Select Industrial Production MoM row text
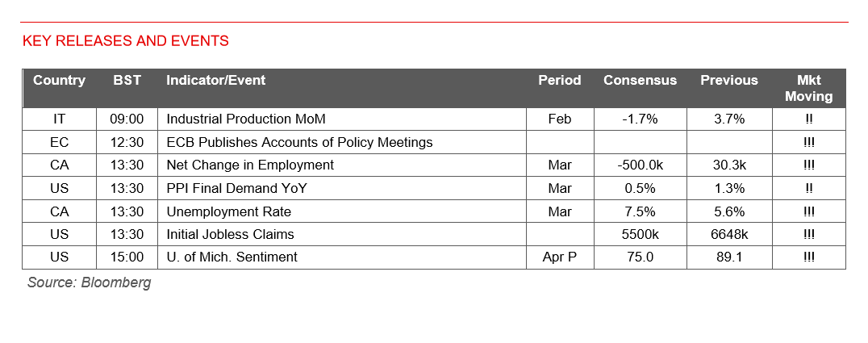The width and height of the screenshot is (868, 343). (245, 119)
